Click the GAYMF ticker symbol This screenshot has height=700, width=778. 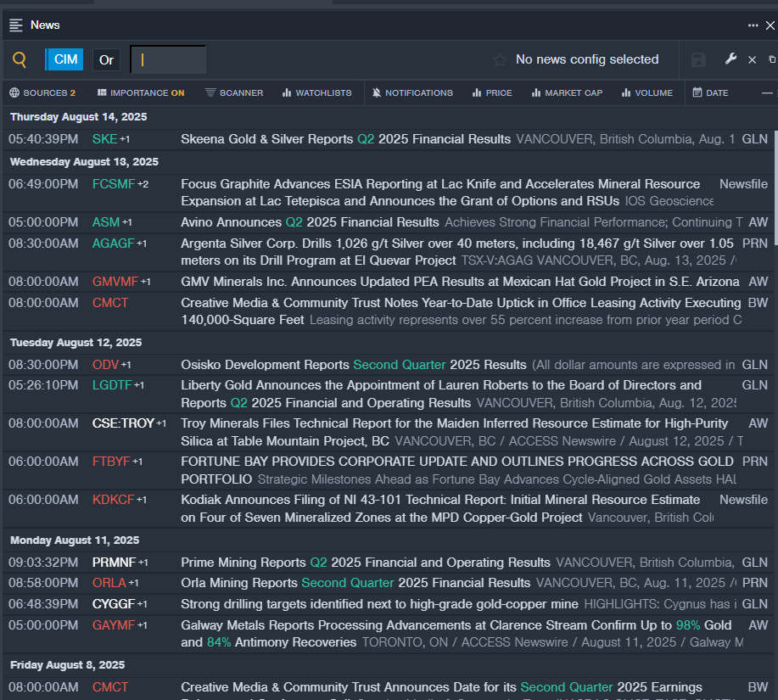(x=114, y=625)
